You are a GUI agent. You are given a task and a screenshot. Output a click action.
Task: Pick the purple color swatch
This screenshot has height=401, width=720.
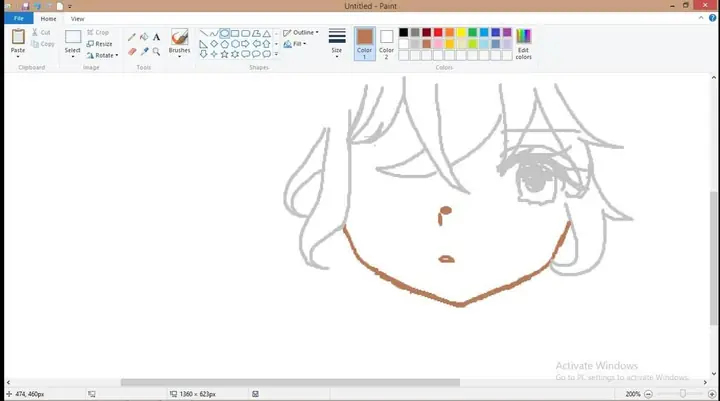point(507,32)
